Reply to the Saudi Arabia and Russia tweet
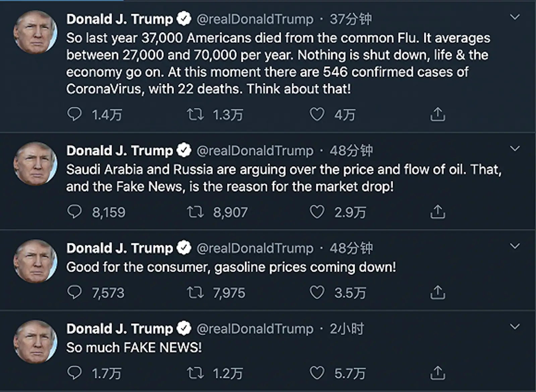Viewport: 536px width, 392px height. pos(74,212)
